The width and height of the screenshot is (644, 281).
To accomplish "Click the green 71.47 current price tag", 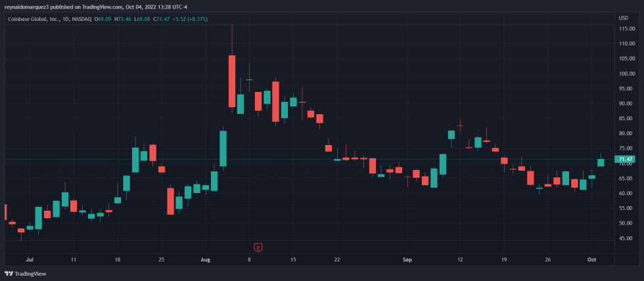I will [626, 160].
